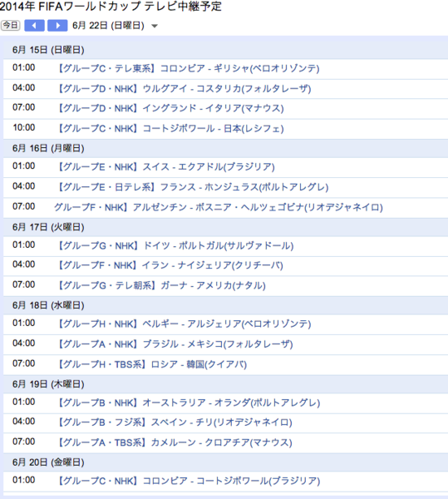This screenshot has height=499, width=448.
Task: Go to next period with right arrow
Action: pyautogui.click(x=57, y=26)
